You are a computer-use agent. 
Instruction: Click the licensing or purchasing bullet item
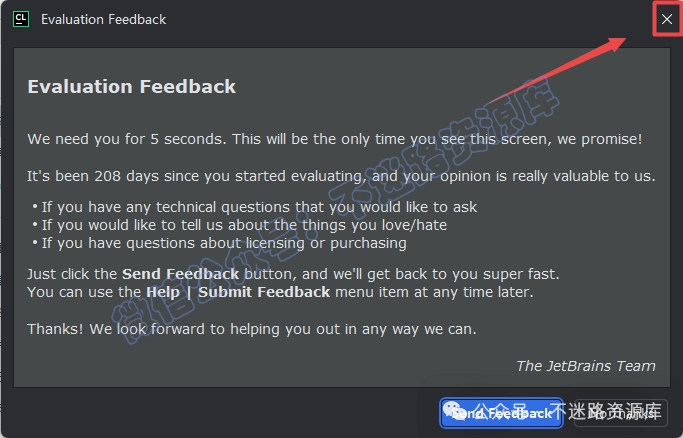tap(220, 243)
